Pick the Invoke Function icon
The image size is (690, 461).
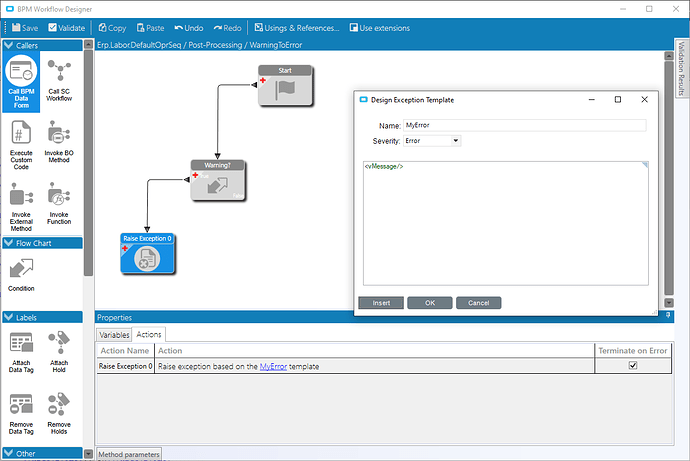pos(59,196)
